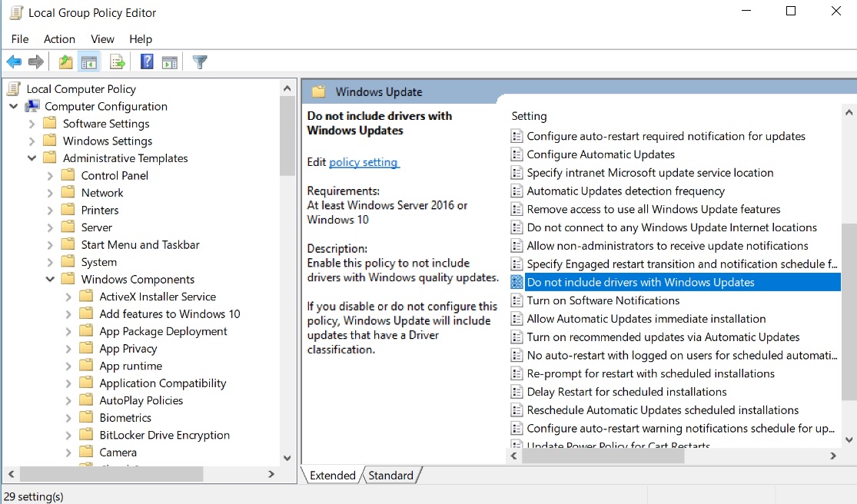Viewport: 857px width, 504px height.
Task: Open the Action menu
Action: coord(59,38)
